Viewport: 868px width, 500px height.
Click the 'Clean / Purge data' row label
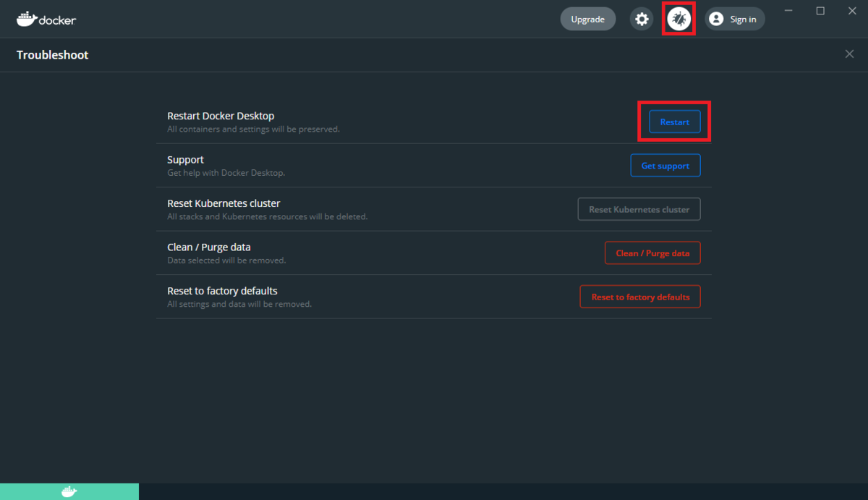coord(209,247)
